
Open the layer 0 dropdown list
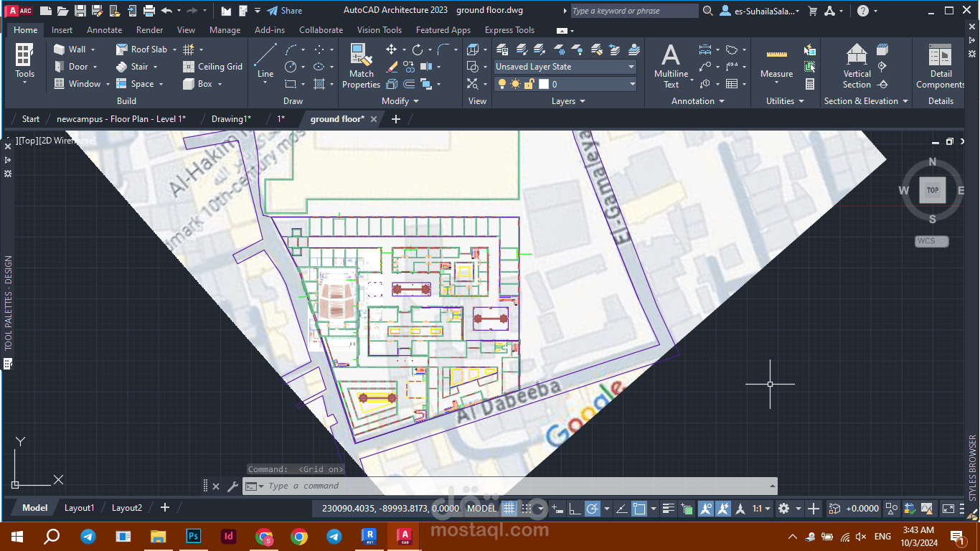[x=631, y=84]
